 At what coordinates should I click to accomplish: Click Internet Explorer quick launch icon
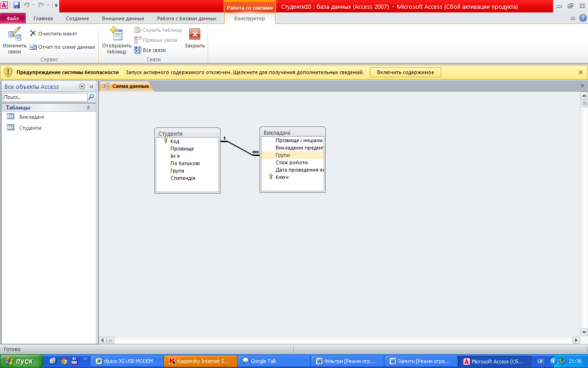click(x=53, y=361)
